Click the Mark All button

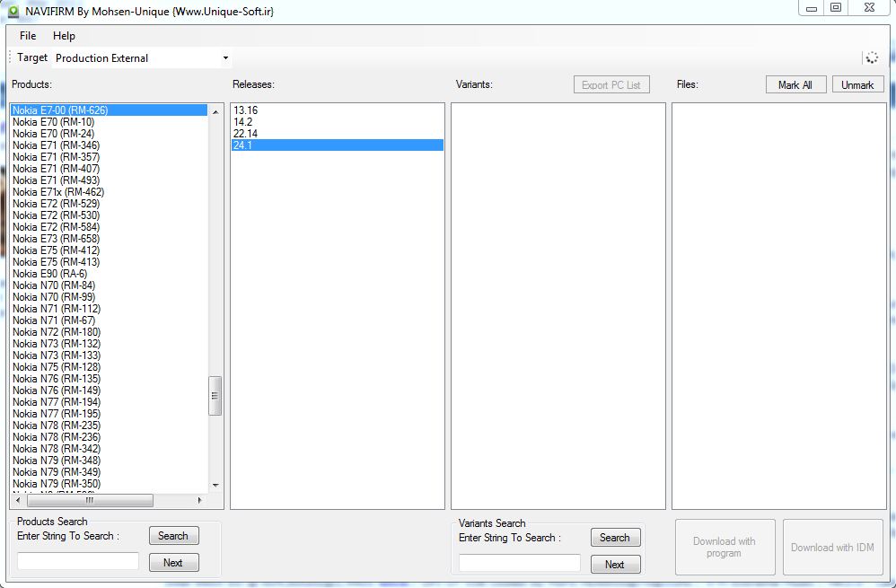795,84
